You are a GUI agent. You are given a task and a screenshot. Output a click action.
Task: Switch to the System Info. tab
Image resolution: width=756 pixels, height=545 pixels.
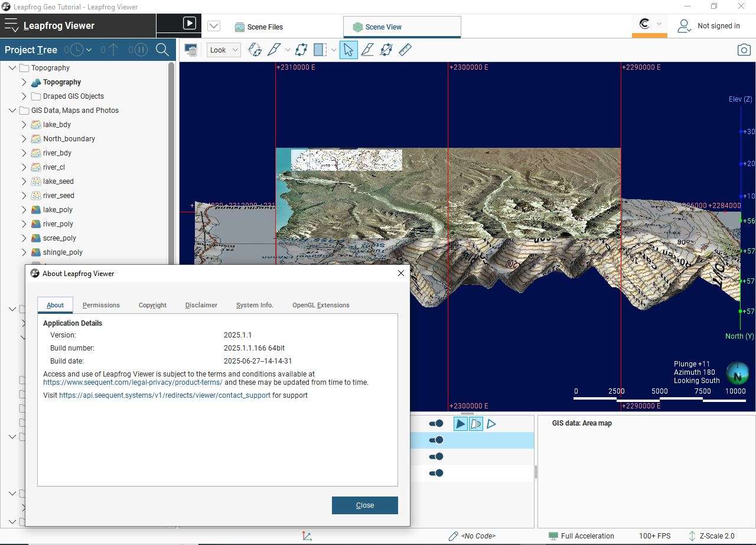click(255, 305)
